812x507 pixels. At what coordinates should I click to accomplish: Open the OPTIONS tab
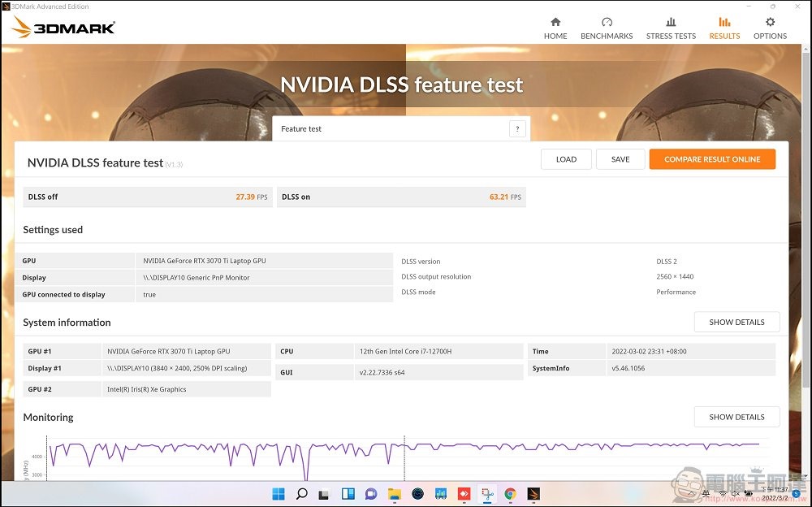coord(770,28)
